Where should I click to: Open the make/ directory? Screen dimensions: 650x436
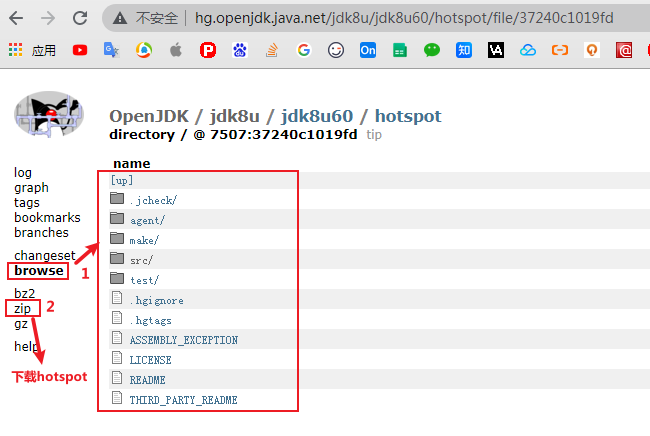(144, 240)
